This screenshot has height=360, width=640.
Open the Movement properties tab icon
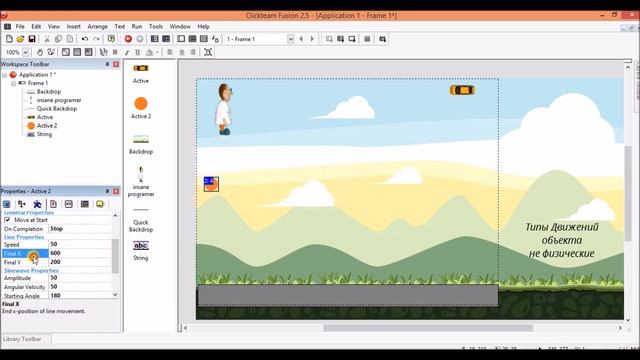coord(37,204)
